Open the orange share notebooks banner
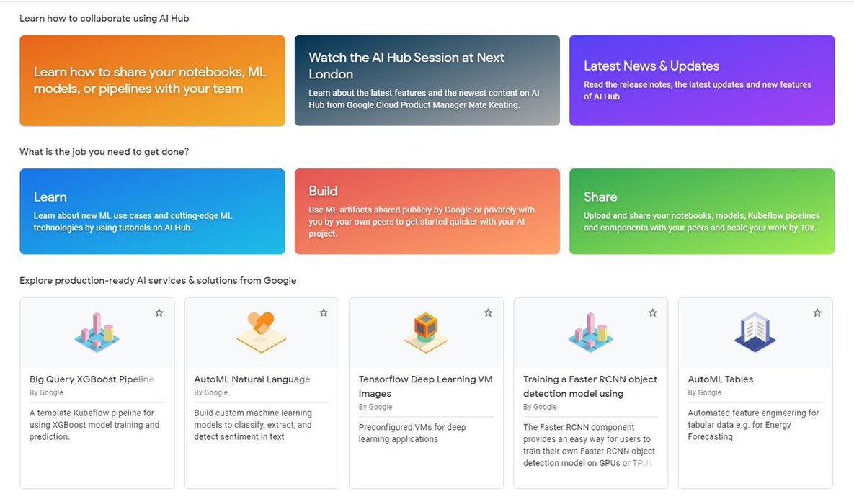 tap(152, 81)
